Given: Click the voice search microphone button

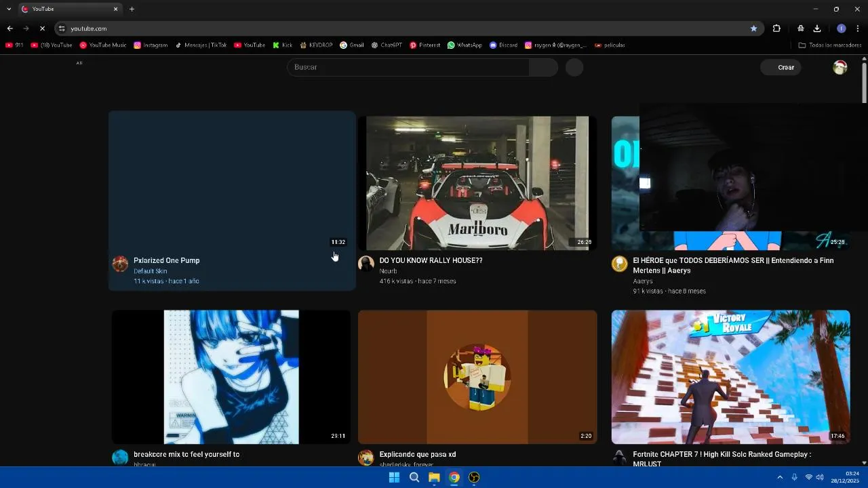Looking at the screenshot, I should 574,67.
